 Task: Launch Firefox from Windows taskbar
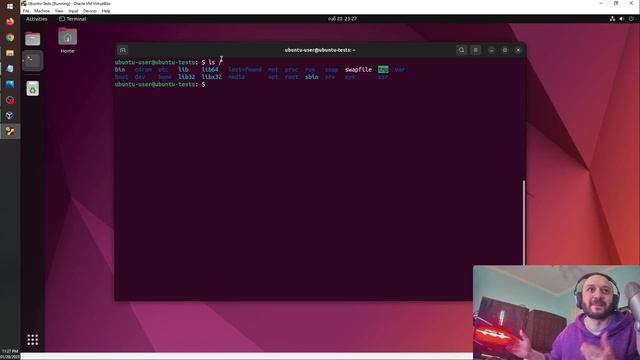coord(10,21)
